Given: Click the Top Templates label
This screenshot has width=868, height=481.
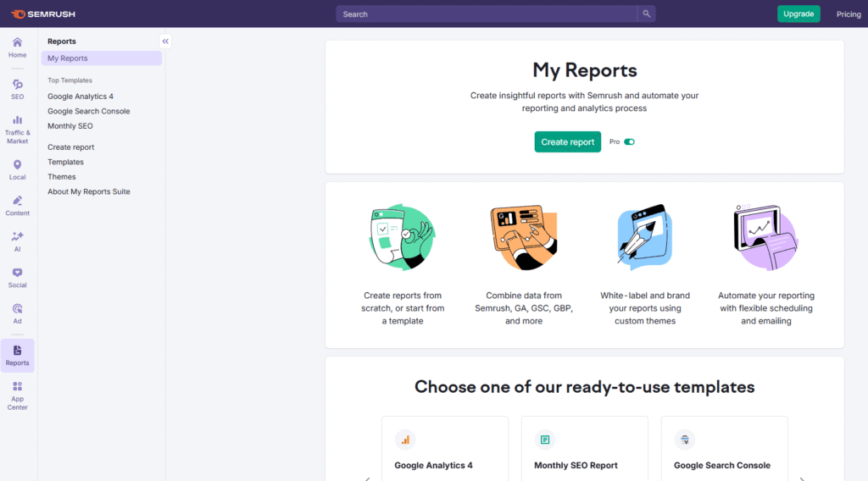Looking at the screenshot, I should pyautogui.click(x=70, y=80).
